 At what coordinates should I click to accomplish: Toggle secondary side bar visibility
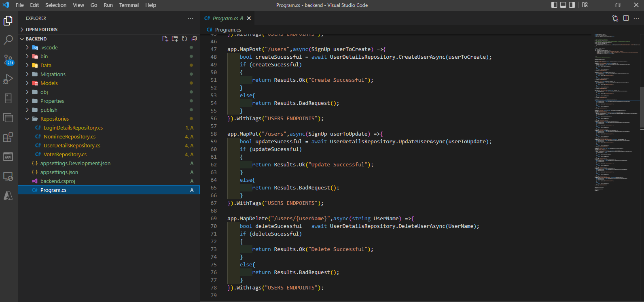572,5
